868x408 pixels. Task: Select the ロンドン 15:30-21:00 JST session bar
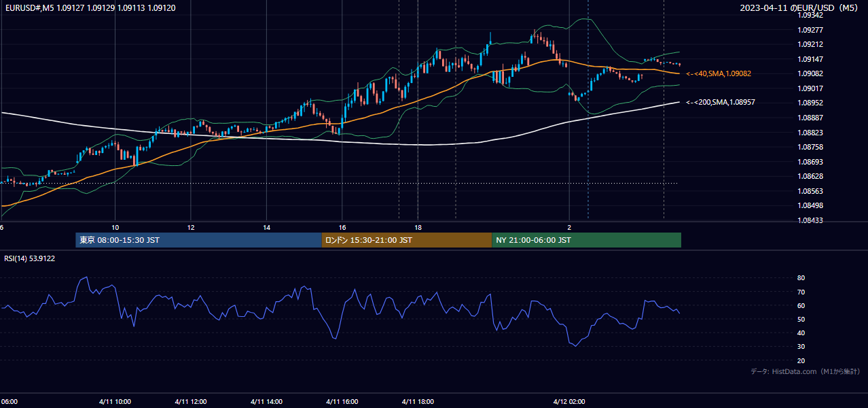tap(406, 240)
